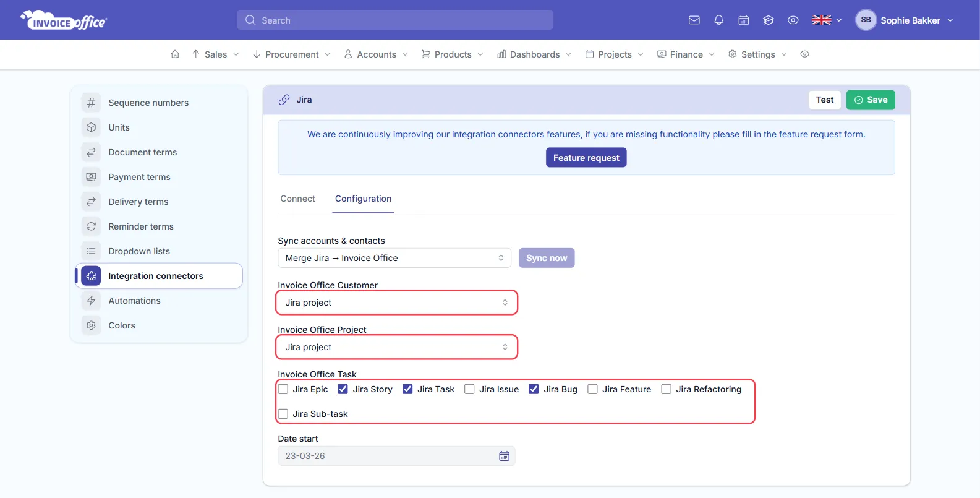
Task: Open the Dropdown lists icon
Action: (91, 251)
